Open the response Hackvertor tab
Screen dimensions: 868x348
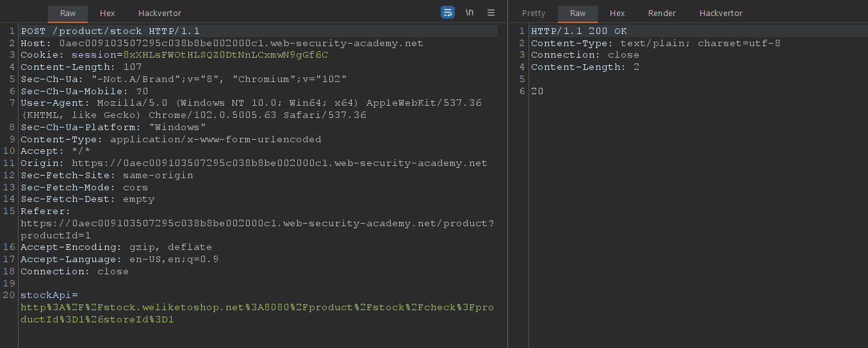click(721, 13)
